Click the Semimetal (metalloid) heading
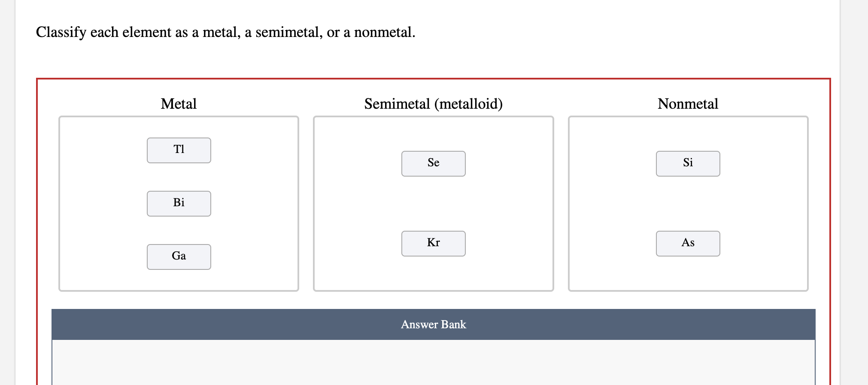 [x=433, y=103]
